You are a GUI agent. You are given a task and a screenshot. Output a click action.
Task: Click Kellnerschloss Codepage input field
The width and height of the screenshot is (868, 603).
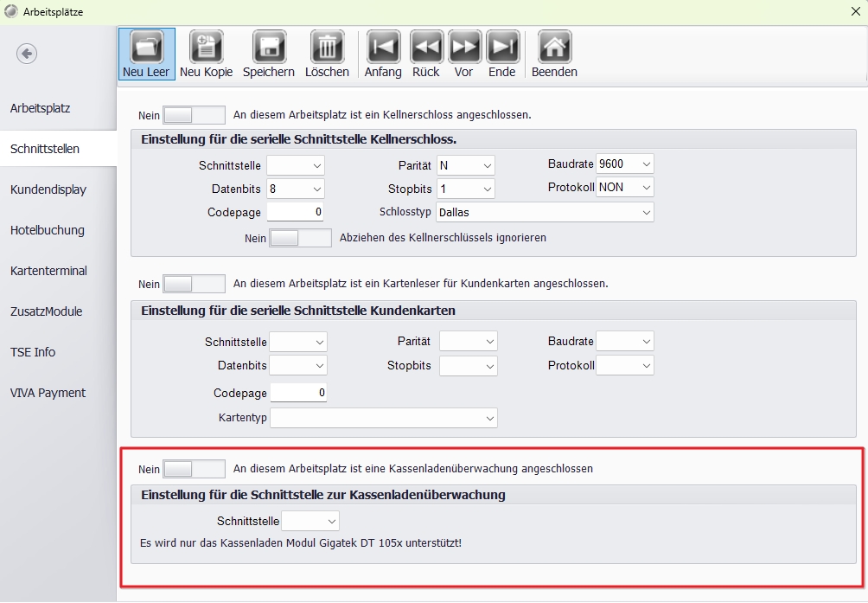(296, 212)
